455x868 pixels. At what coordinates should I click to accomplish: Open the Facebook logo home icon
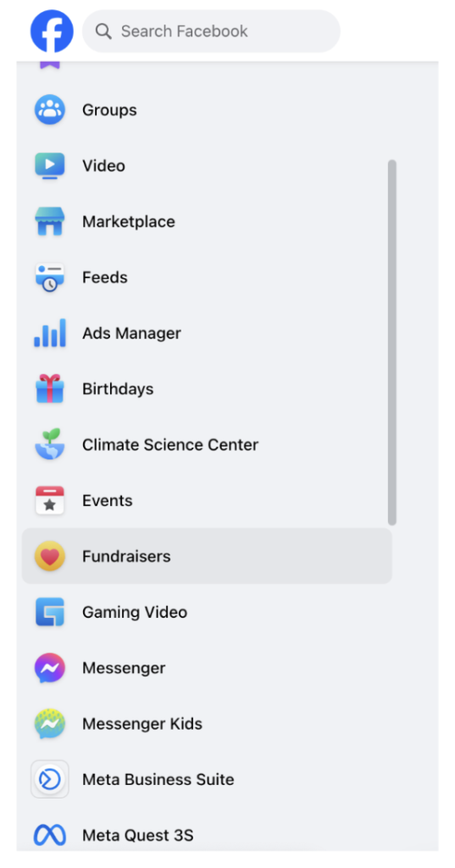click(52, 31)
